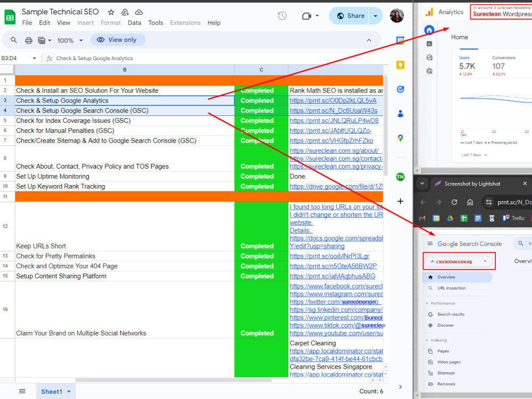Select URL inspection in Search Console
Screen dimensions: 532x399
451,288
